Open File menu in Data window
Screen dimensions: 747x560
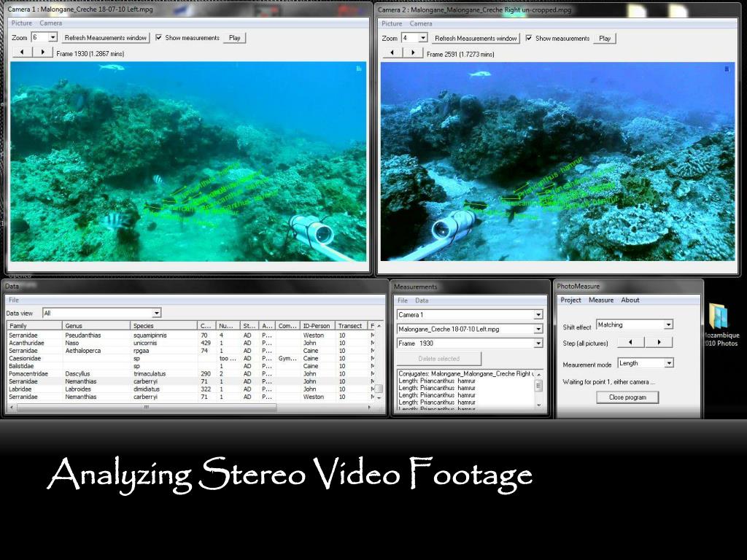pos(14,300)
